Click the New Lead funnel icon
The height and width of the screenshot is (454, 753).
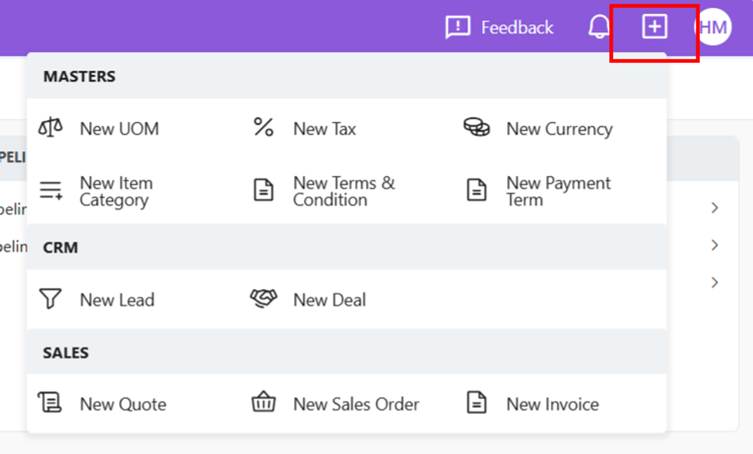[x=50, y=299]
